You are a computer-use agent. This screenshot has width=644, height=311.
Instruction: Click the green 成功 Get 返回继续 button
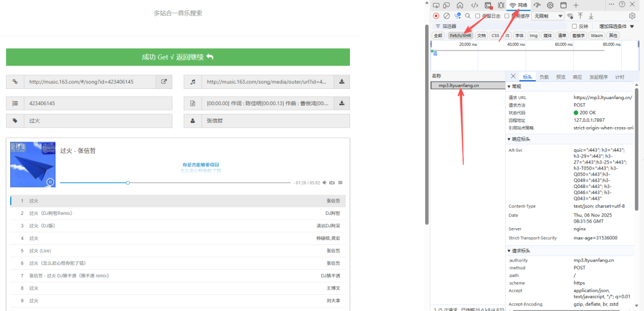tap(178, 57)
